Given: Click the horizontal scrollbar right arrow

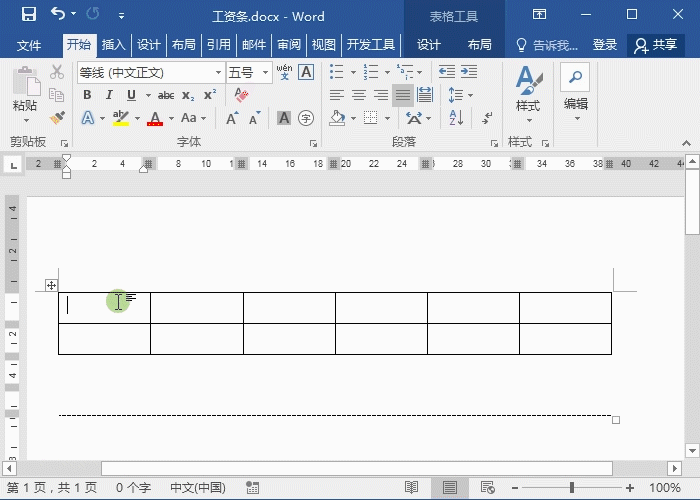Looking at the screenshot, I should click(675, 468).
